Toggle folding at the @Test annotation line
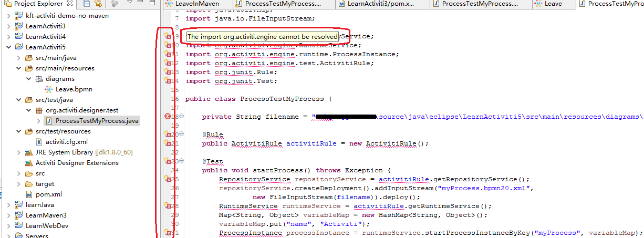 point(182,161)
